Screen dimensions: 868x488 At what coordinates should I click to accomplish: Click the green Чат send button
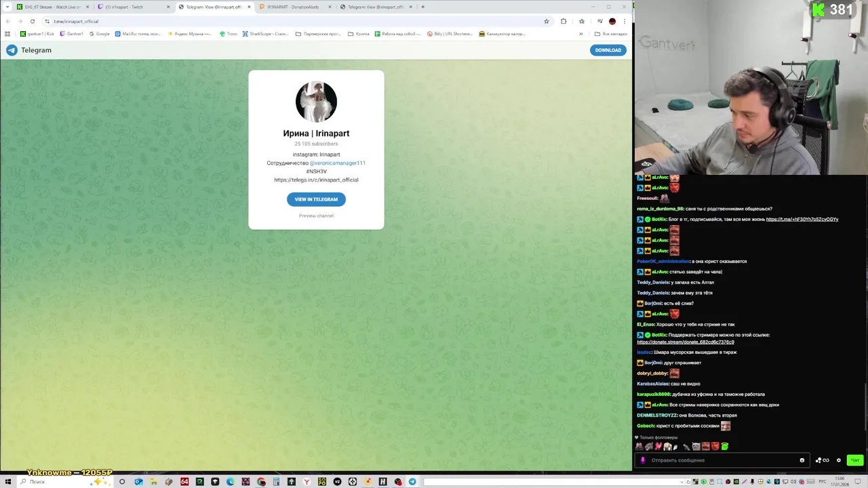tap(855, 460)
